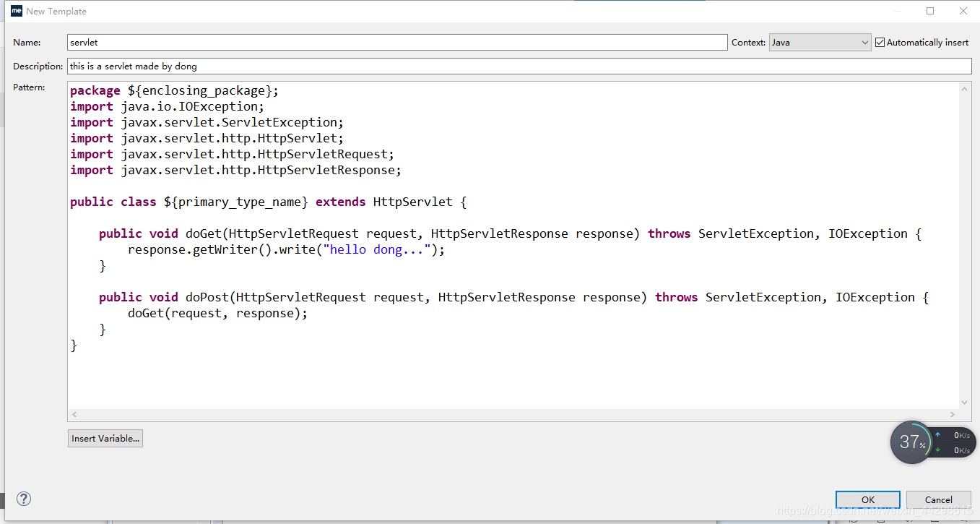980x524 pixels.
Task: Click the Pattern: label
Action: click(x=29, y=87)
